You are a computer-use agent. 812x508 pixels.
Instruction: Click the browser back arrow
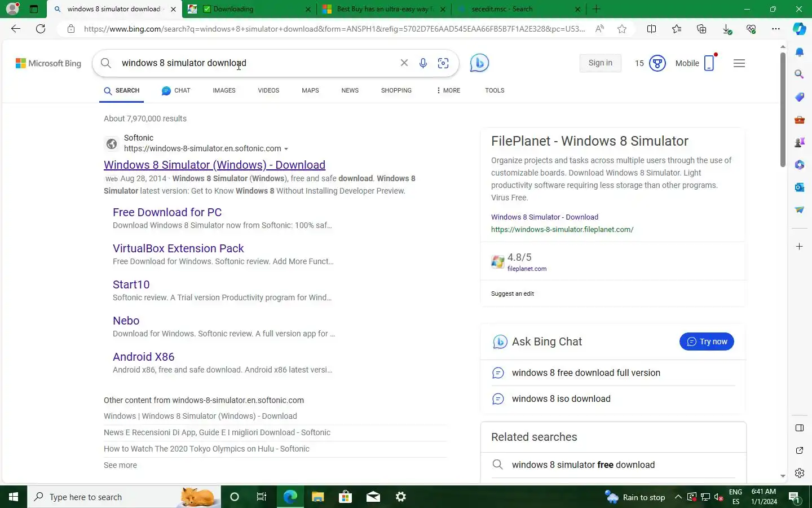pyautogui.click(x=16, y=29)
